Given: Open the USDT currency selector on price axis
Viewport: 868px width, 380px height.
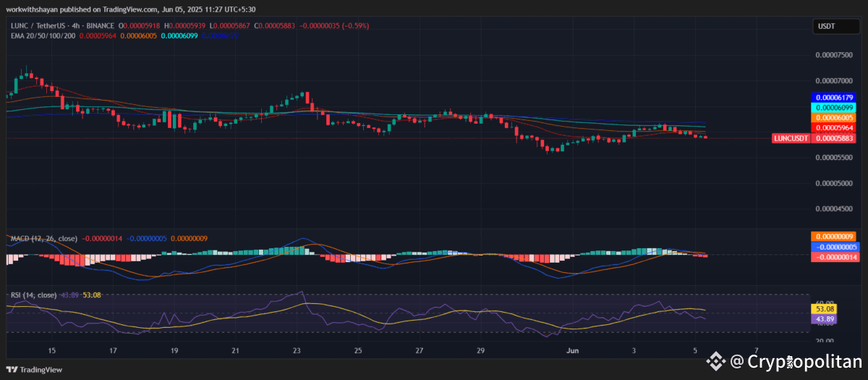Looking at the screenshot, I should point(826,27).
